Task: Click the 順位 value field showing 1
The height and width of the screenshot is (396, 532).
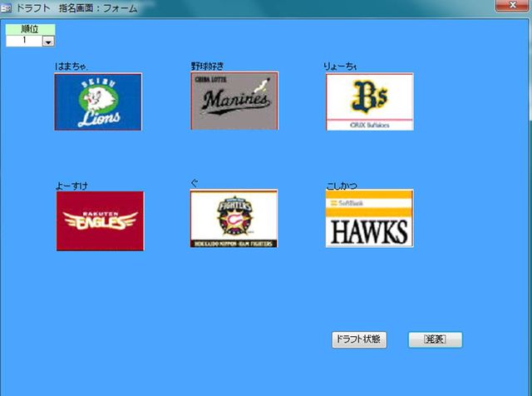Action: tap(23, 40)
